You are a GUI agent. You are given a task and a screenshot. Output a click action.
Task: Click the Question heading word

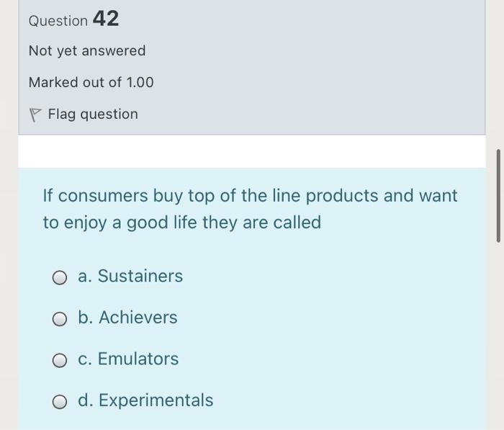(x=58, y=21)
